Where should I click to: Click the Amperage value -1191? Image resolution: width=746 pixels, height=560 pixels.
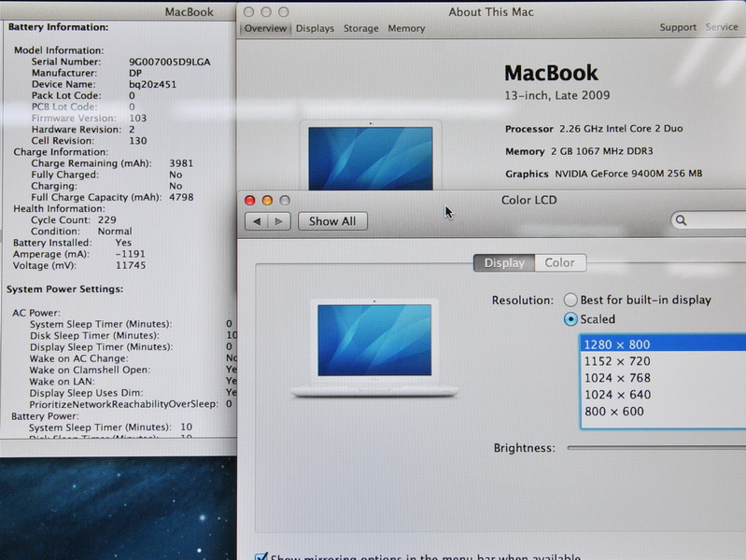130,254
